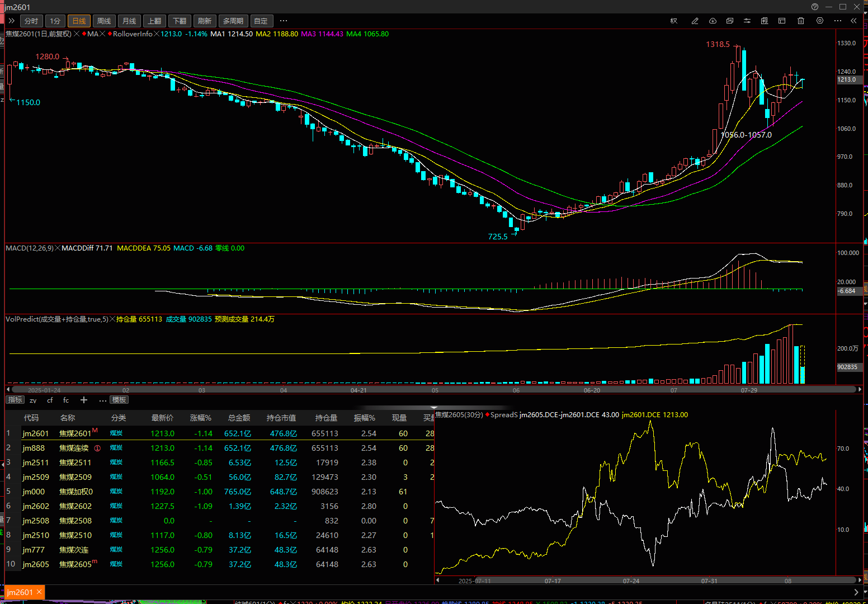Screen dimensions: 868x604
Task: Open the hexagon settings icon
Action: tap(819, 21)
